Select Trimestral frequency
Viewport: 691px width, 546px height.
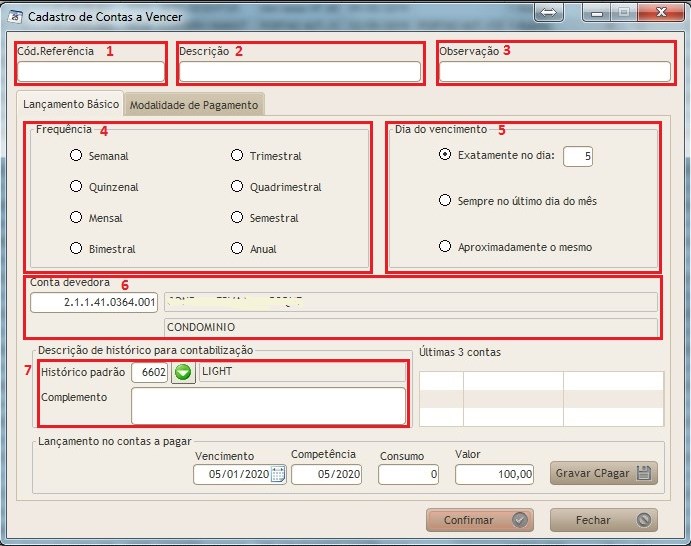[x=237, y=156]
